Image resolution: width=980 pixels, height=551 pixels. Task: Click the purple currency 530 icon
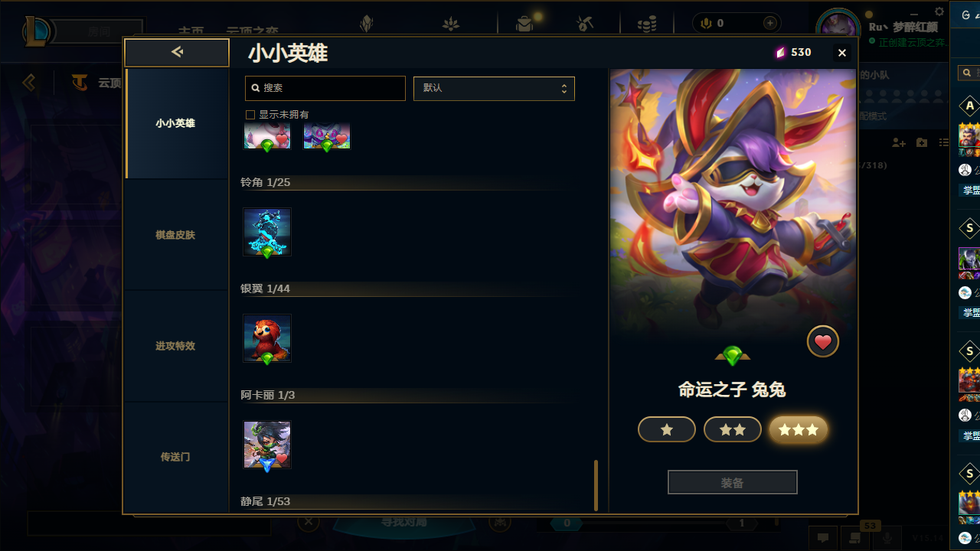pyautogui.click(x=780, y=52)
